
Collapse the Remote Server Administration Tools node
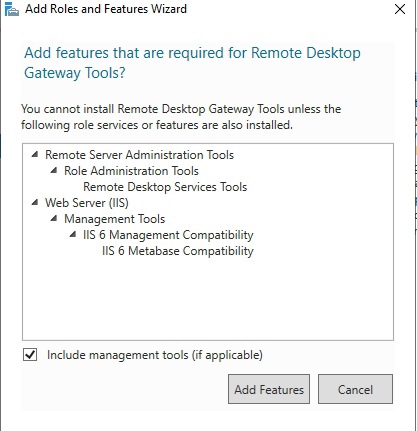[x=35, y=155]
